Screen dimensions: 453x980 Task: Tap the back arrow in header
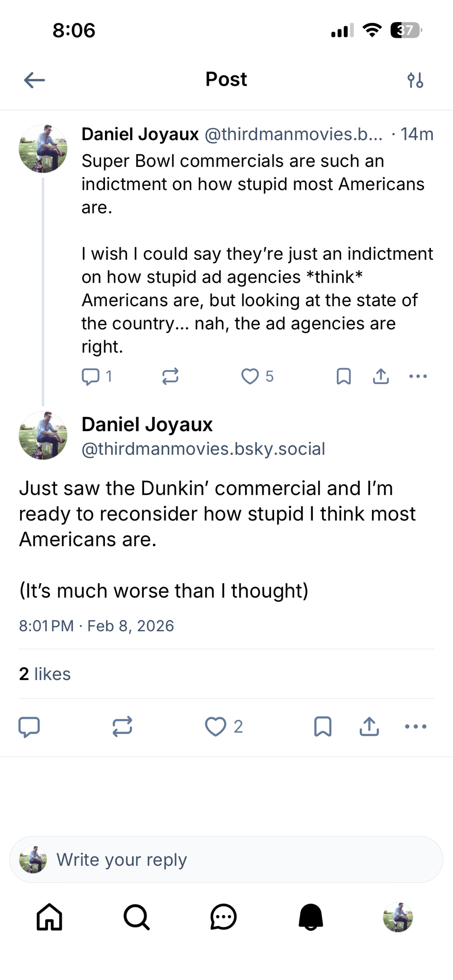tap(34, 80)
